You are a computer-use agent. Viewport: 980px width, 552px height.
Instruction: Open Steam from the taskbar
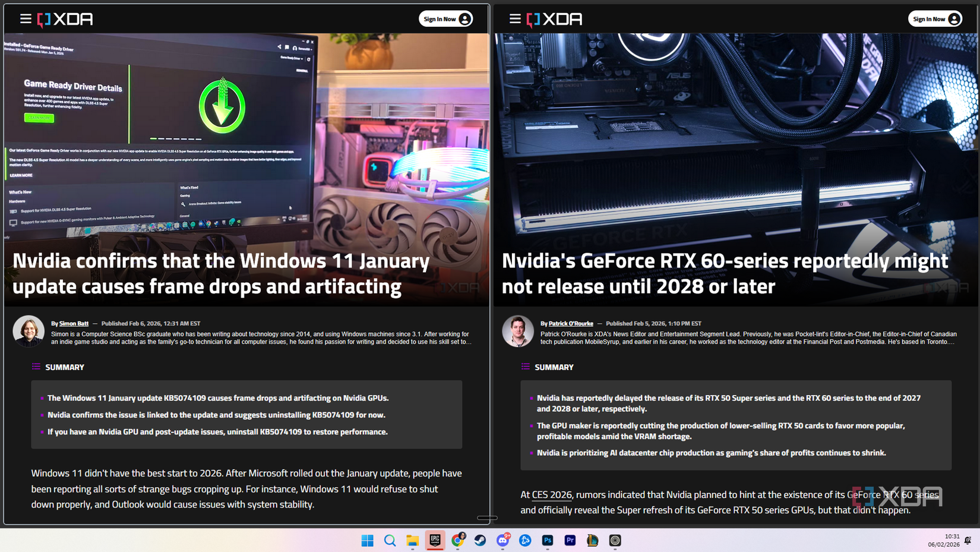[480, 540]
